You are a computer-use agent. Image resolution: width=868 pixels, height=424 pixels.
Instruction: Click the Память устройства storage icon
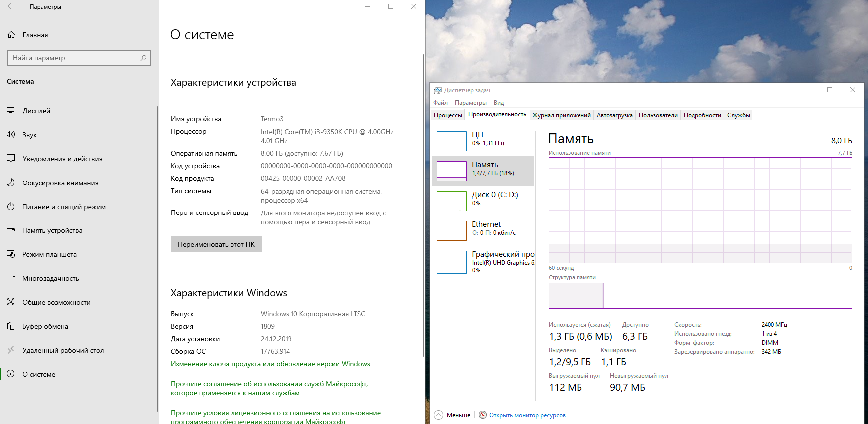point(11,230)
